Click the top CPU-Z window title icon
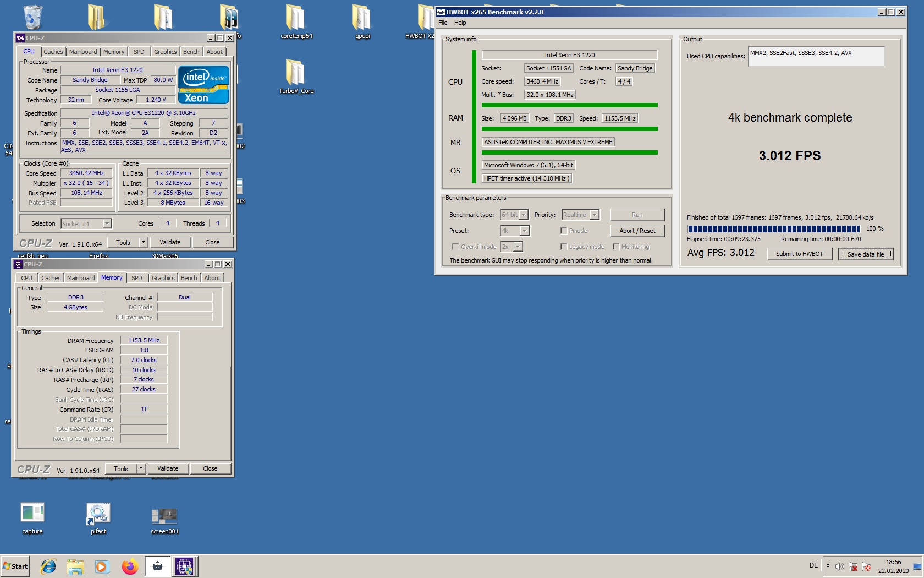This screenshot has height=578, width=924. coord(20,38)
